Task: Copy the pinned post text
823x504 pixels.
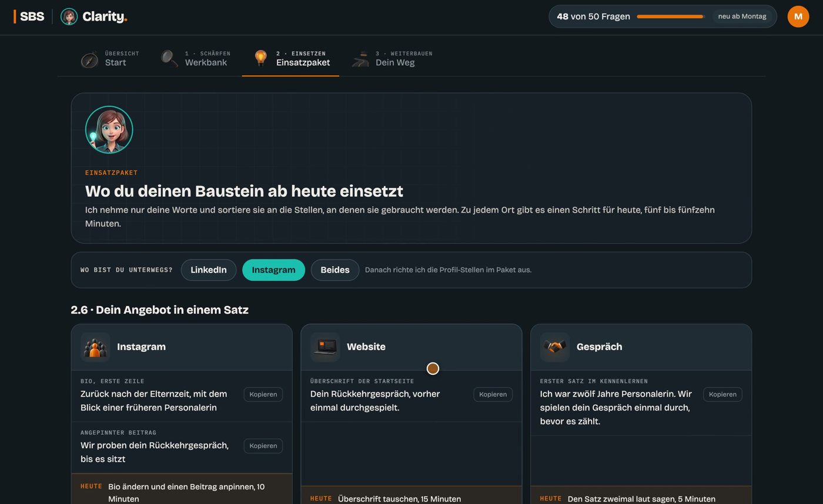Action: (263, 446)
